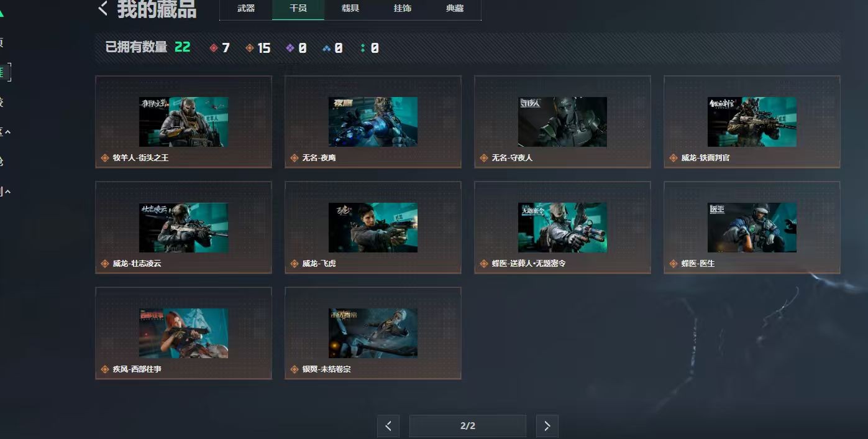868x439 pixels.
Task: Click the rarity icon beside 蜂医-送葬人•无恙密令
Action: (484, 264)
